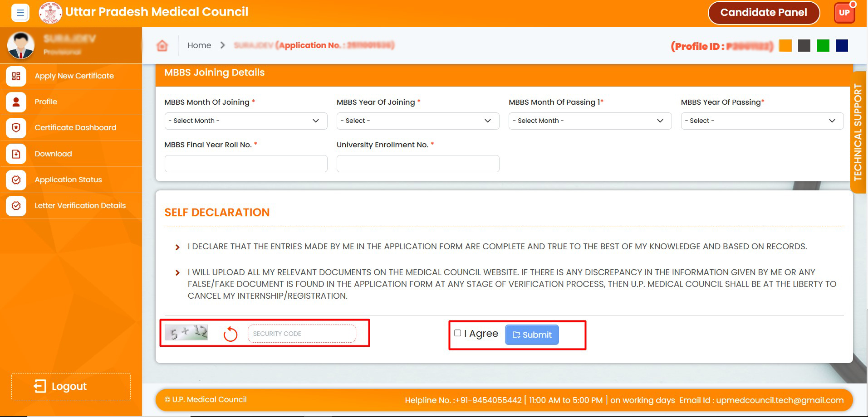Check the I Agree checkbox
This screenshot has height=417, width=868.
(x=457, y=333)
